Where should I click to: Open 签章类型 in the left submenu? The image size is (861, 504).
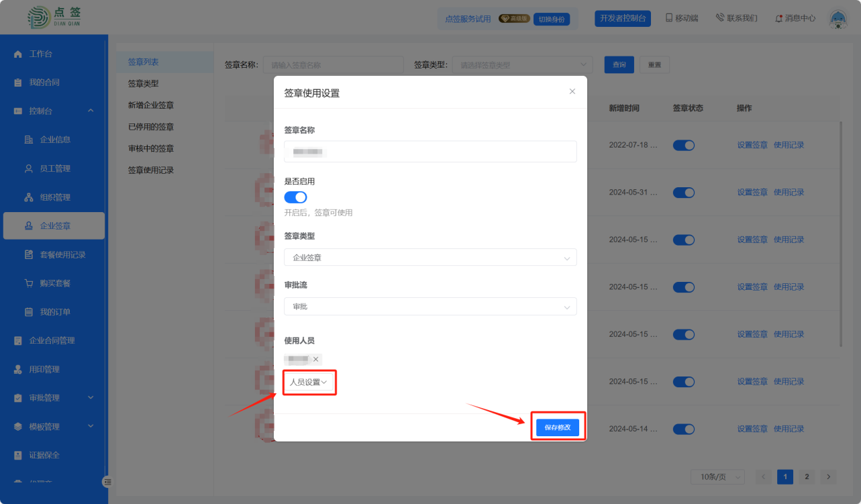143,84
